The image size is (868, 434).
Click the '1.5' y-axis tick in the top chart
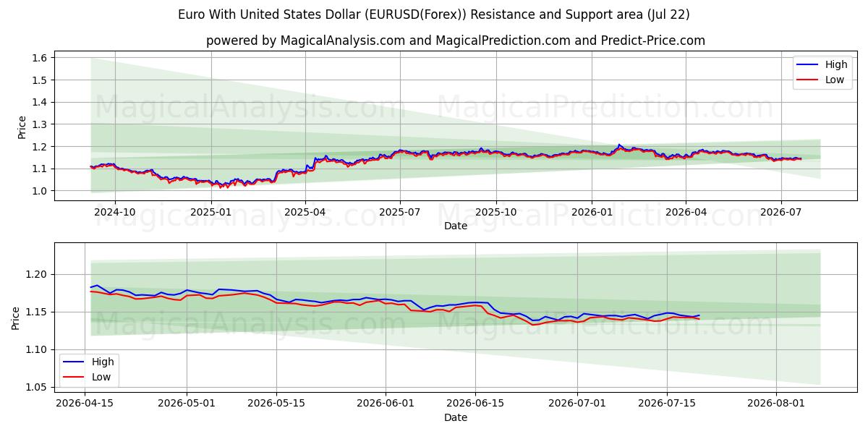[41, 80]
